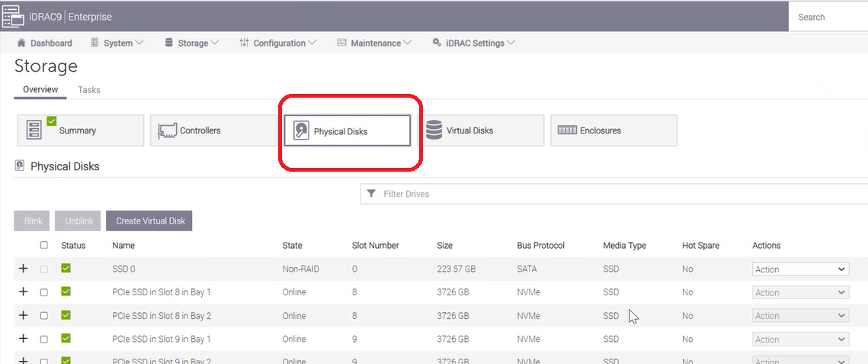Expand details of PCIe SSD Slot 8 Bay 1
The image size is (868, 364).
coord(24,292)
